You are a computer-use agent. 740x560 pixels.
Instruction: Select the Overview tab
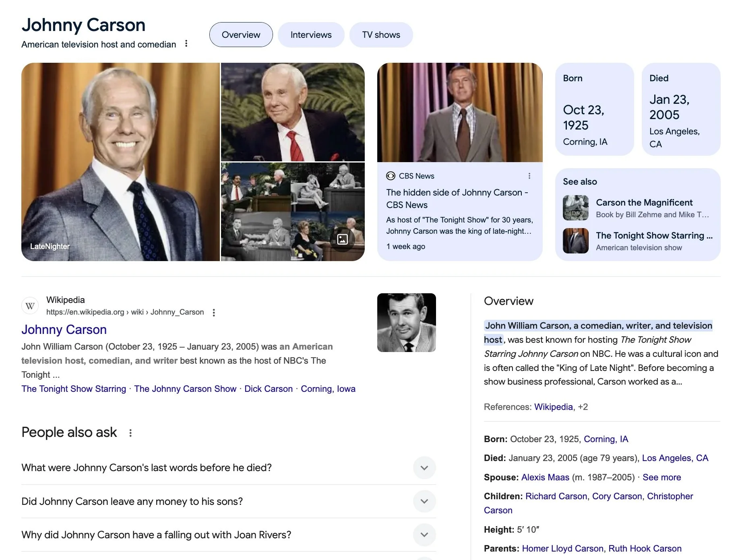[241, 35]
